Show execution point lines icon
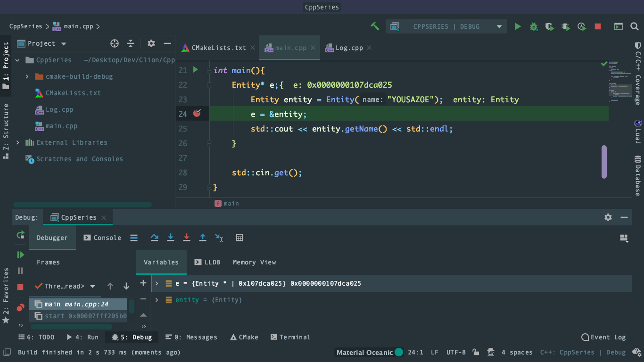 (134, 238)
